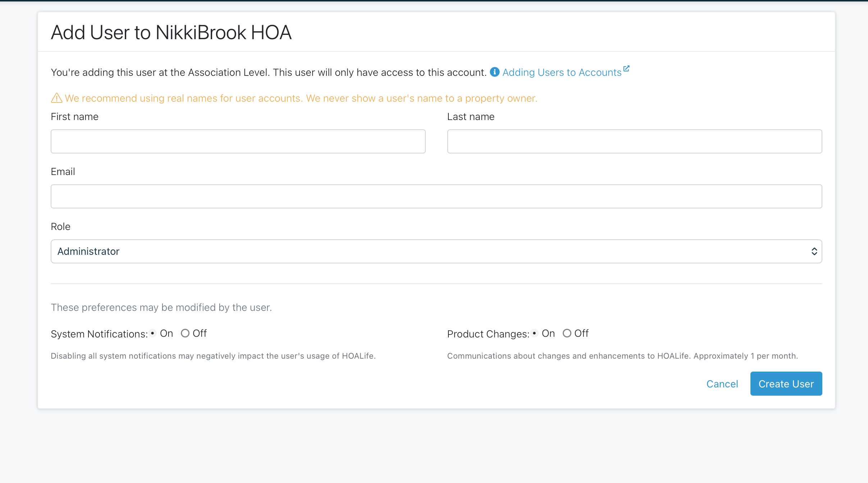Click the orange warning triangle icon
The height and width of the screenshot is (483, 868).
point(56,98)
